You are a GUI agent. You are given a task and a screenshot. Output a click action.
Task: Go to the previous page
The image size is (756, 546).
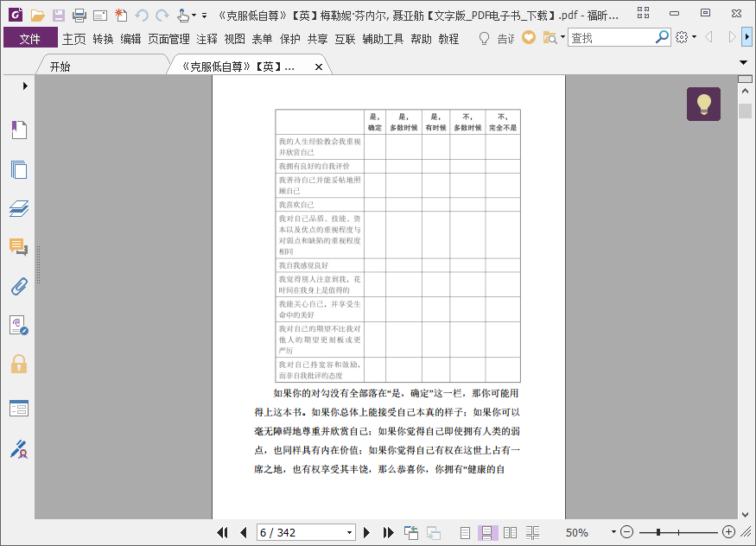(244, 532)
